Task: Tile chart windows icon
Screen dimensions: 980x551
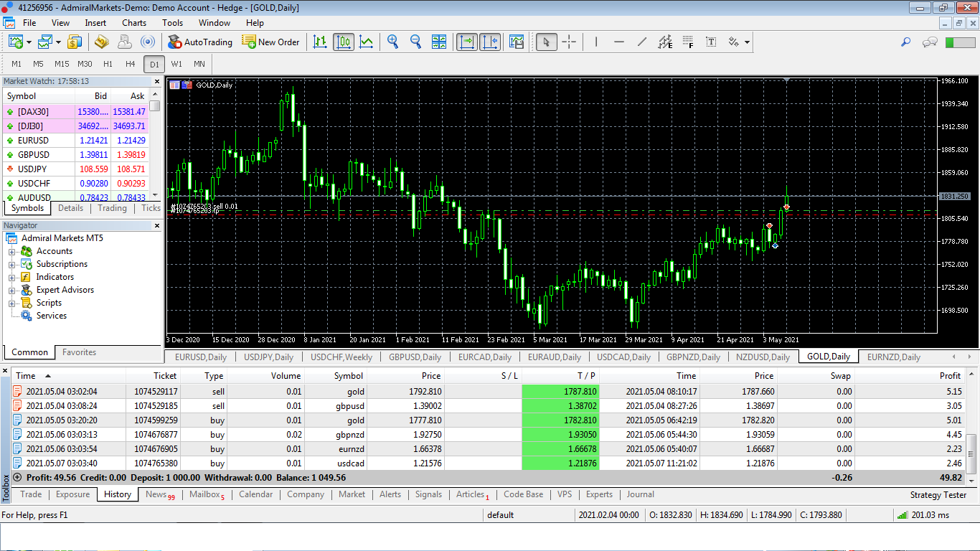Action: pyautogui.click(x=439, y=42)
